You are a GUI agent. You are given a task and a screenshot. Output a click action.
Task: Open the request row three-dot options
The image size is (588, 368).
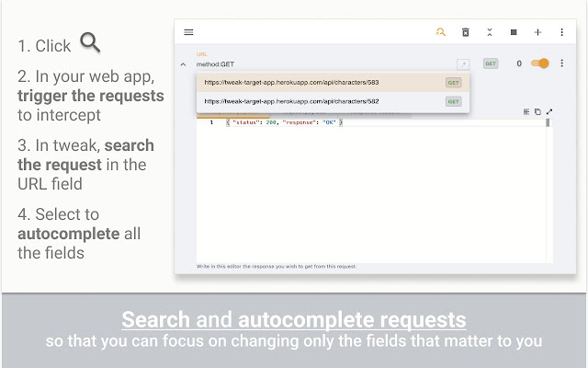pos(562,63)
